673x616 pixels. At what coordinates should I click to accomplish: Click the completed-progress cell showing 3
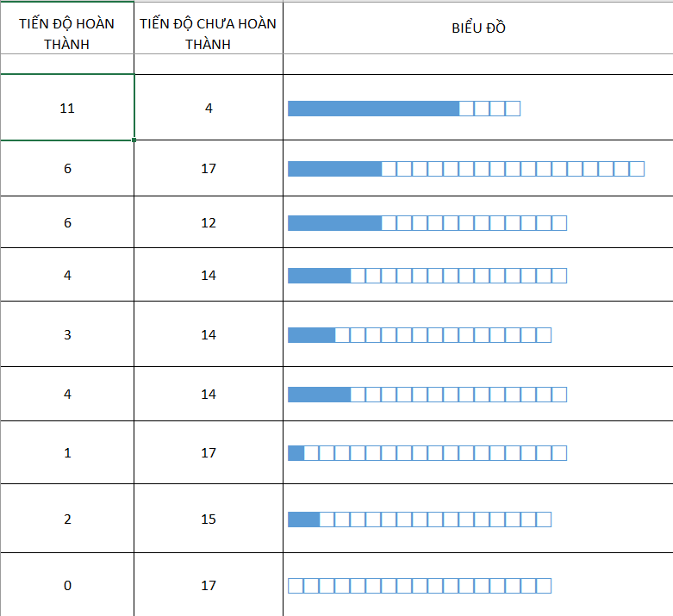point(67,335)
